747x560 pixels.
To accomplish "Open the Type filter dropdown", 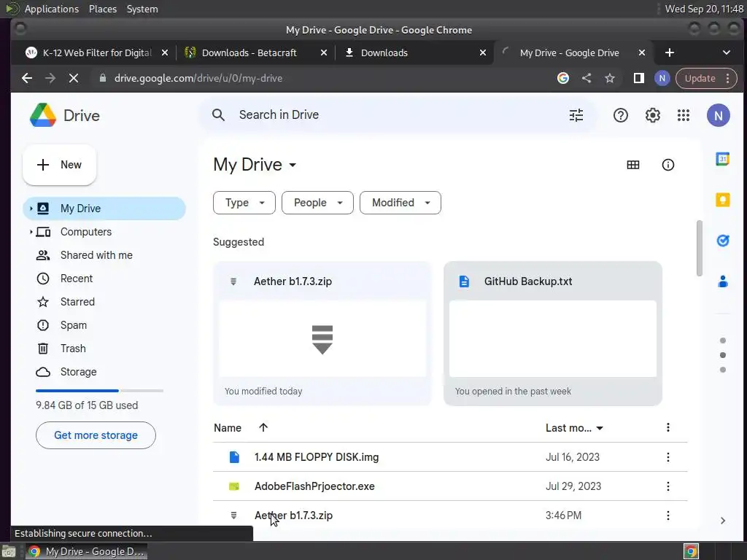I will tap(244, 203).
